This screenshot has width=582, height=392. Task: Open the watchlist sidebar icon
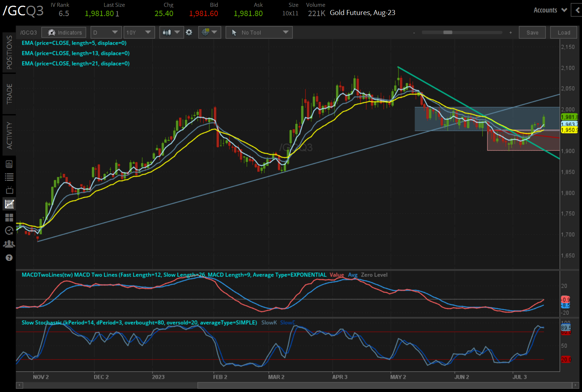pyautogui.click(x=9, y=177)
